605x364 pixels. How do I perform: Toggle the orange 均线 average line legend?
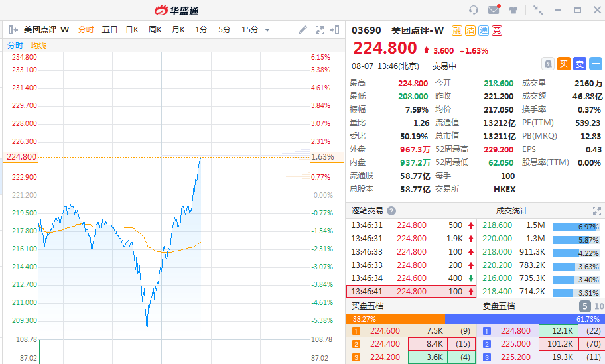tap(38, 46)
